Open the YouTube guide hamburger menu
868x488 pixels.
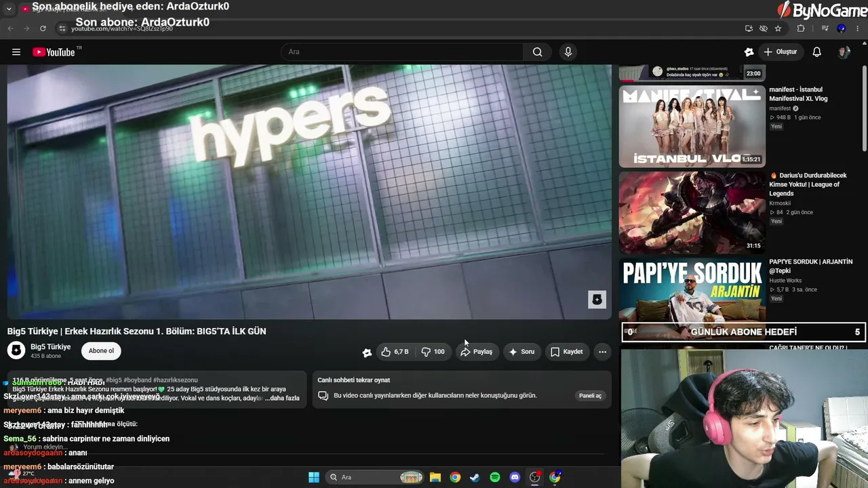coord(16,52)
